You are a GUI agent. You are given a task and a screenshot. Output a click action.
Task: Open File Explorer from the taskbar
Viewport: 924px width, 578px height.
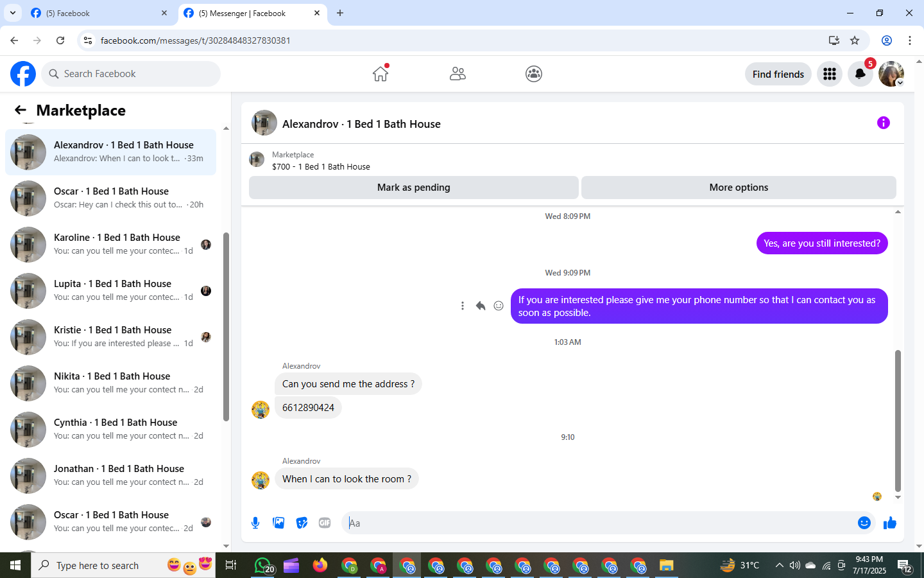(x=666, y=566)
